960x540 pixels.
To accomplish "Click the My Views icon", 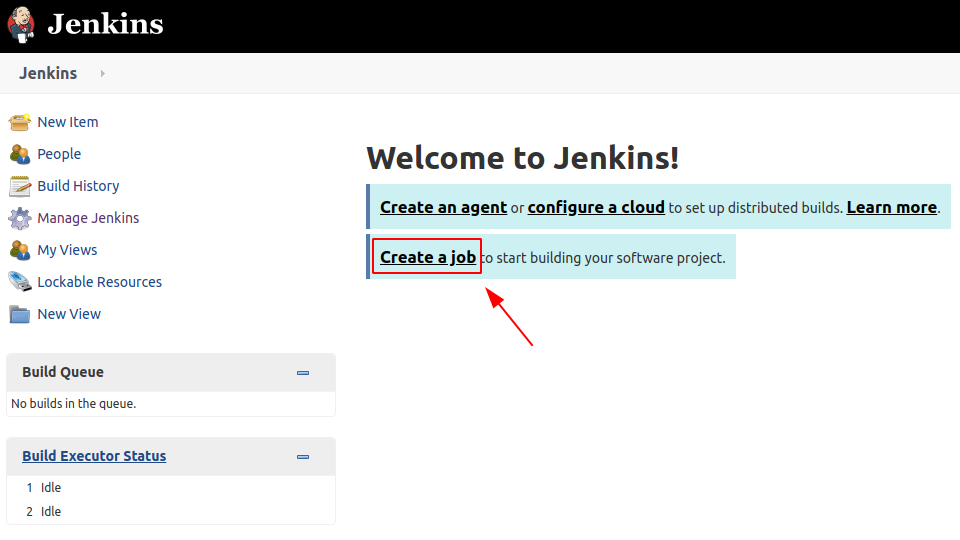I will click(x=20, y=250).
